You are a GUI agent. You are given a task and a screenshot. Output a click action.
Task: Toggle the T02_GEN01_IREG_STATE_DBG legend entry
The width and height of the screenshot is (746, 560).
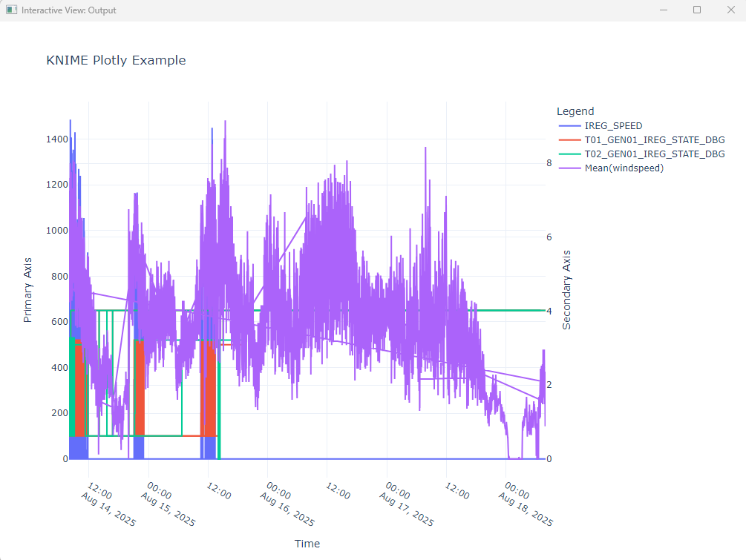coord(654,154)
